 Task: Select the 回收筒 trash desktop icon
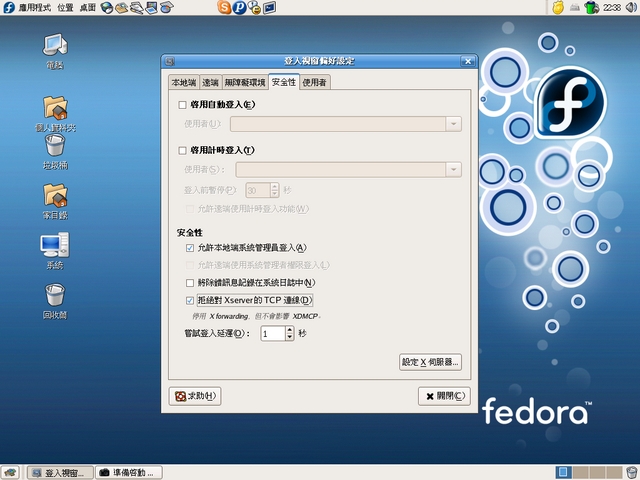[55, 302]
